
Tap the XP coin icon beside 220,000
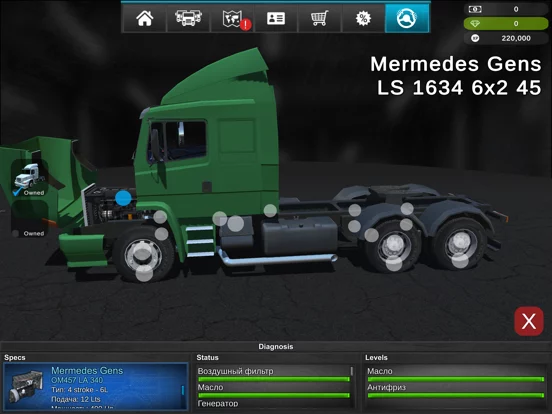coord(475,38)
